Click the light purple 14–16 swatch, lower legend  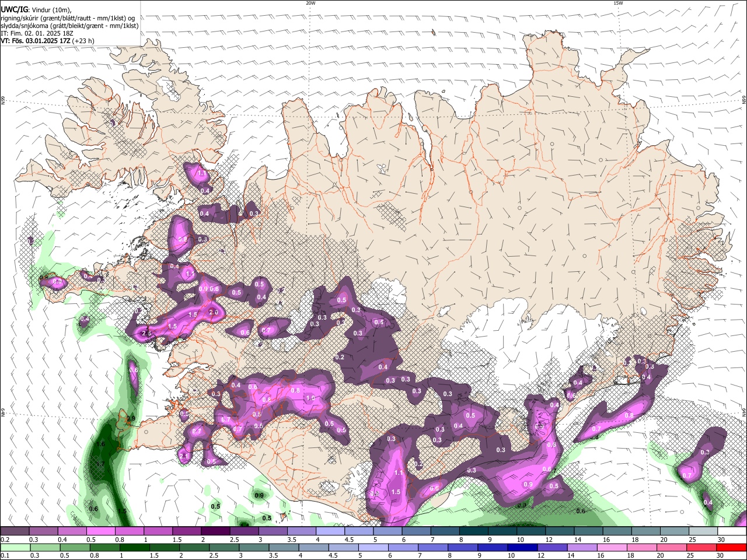pos(582,548)
